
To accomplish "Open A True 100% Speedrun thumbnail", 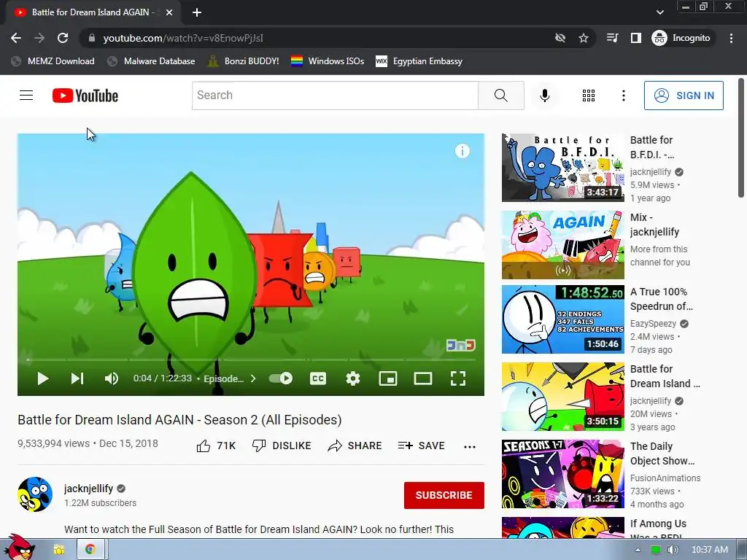I will click(x=562, y=319).
